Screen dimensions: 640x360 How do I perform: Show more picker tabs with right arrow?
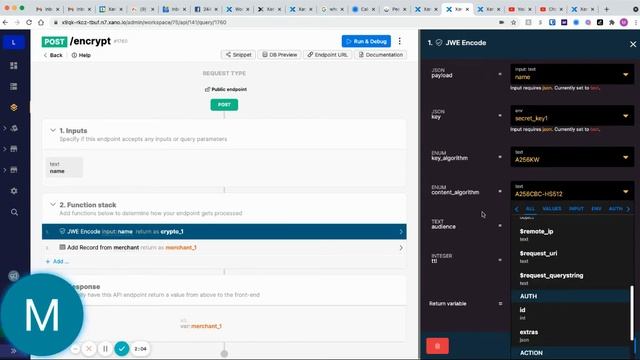628,209
